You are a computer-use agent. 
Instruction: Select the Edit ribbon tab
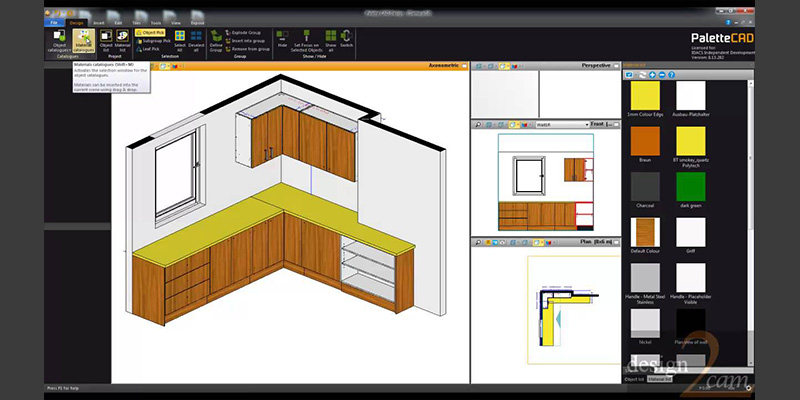[x=118, y=22]
